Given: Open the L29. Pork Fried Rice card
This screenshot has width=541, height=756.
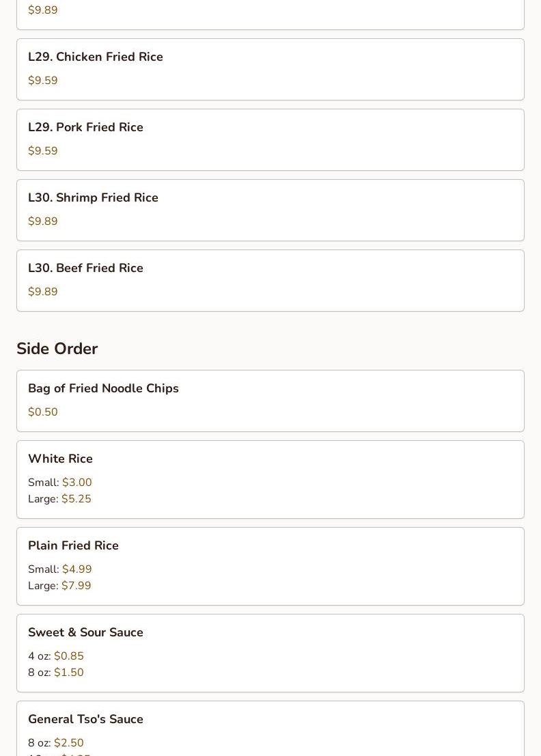Looking at the screenshot, I should point(270,140).
